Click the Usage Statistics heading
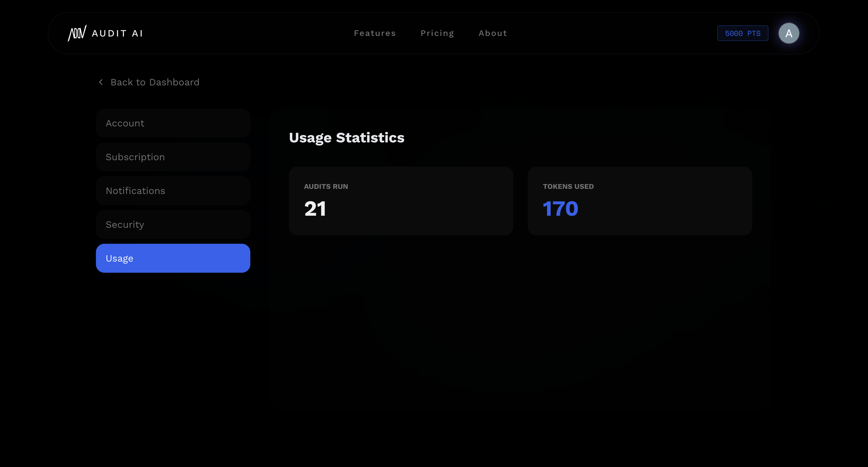Viewport: 868px width, 467px height. tap(347, 138)
